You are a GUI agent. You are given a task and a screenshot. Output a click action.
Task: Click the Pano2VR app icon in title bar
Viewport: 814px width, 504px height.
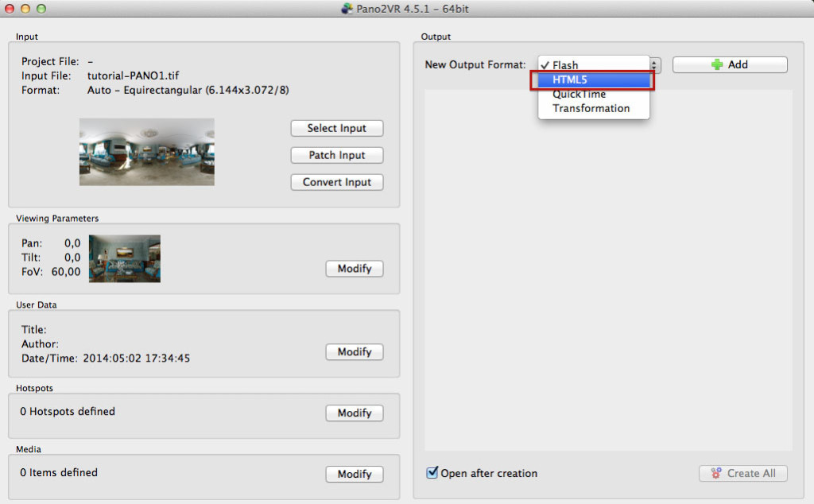click(347, 8)
